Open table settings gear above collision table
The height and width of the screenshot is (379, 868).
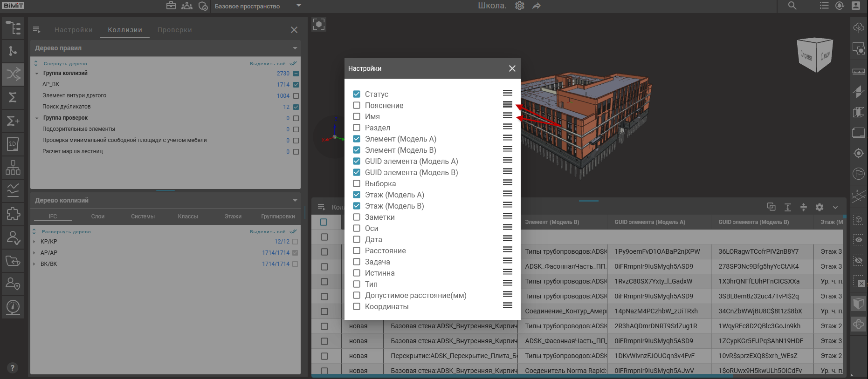click(820, 207)
